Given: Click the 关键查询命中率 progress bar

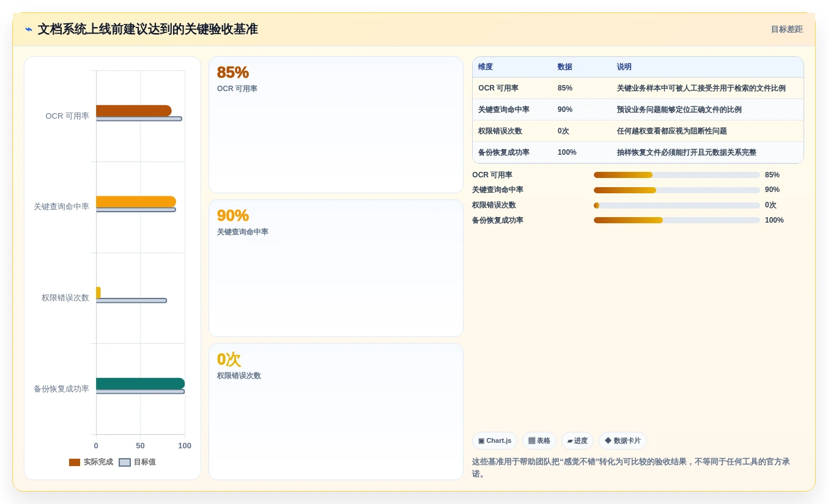Looking at the screenshot, I should click(x=677, y=190).
